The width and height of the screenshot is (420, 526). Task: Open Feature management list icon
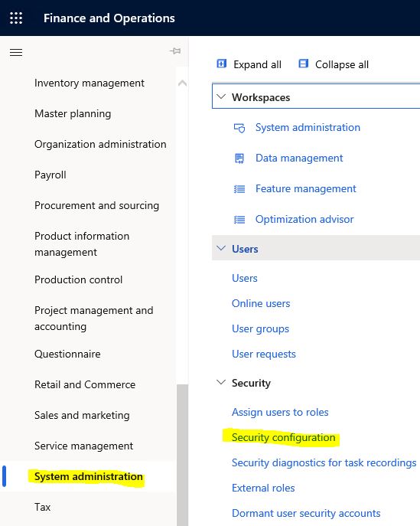point(239,189)
